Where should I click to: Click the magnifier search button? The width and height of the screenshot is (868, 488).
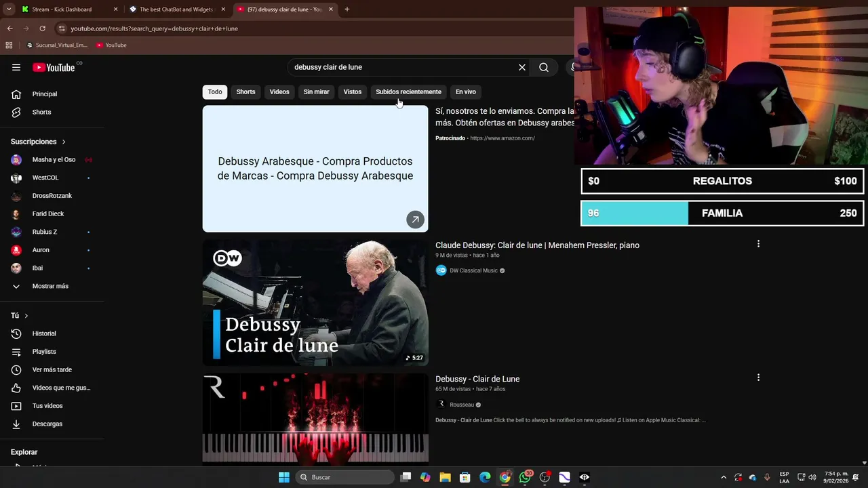click(544, 67)
